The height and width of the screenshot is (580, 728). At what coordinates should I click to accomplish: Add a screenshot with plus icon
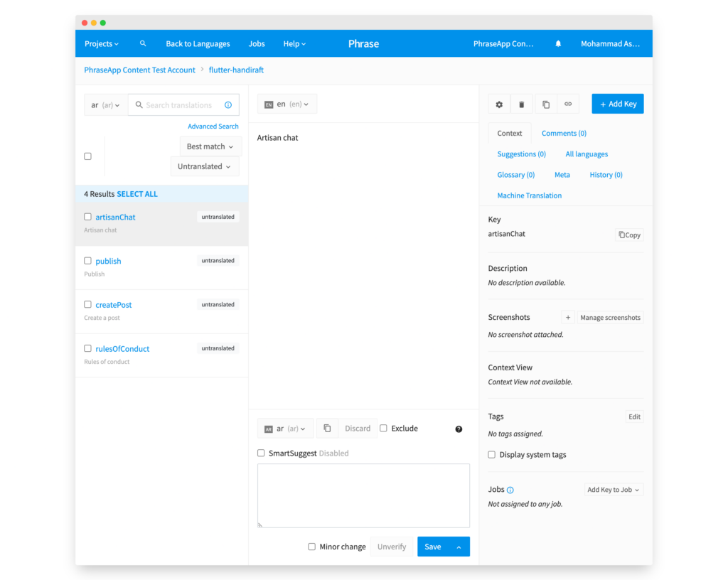(567, 318)
